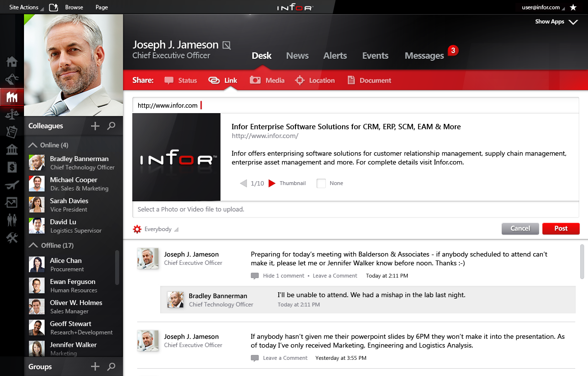Screen dimensions: 588x376
Task: Open the http://www.infor.com/ preview link
Action: pyautogui.click(x=265, y=136)
